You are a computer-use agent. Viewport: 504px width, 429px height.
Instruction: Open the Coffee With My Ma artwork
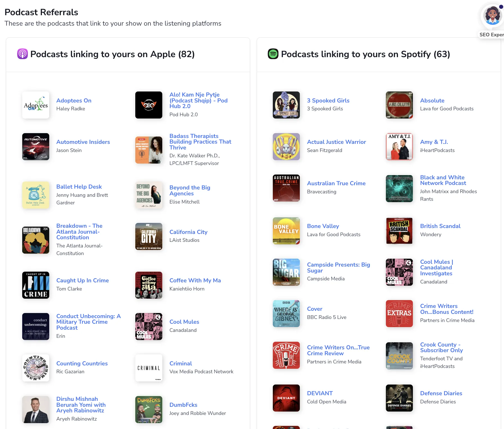tap(149, 285)
